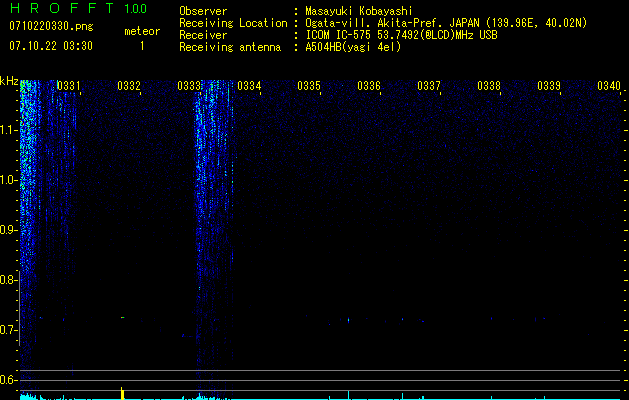Screen dimensions: 629x400
Task: Click the 0337 time marker
Action: click(429, 86)
